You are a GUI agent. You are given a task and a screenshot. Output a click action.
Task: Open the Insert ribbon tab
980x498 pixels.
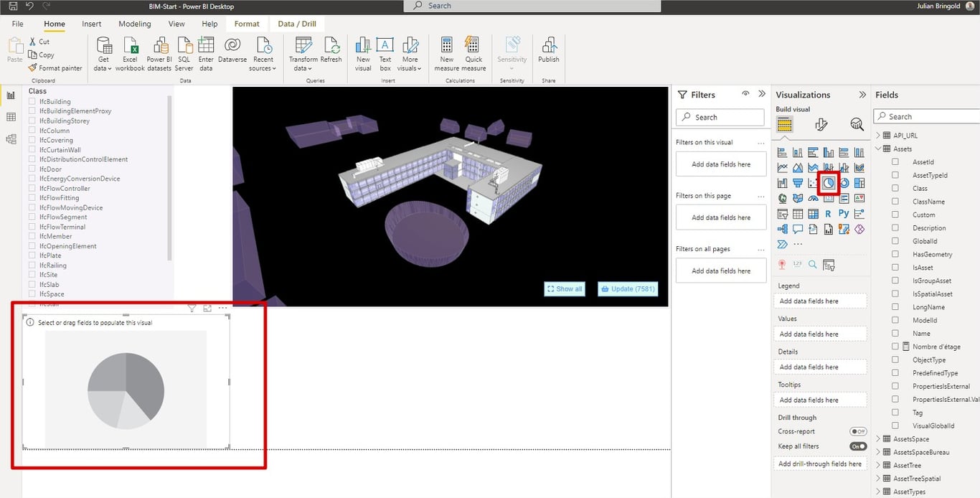[92, 24]
